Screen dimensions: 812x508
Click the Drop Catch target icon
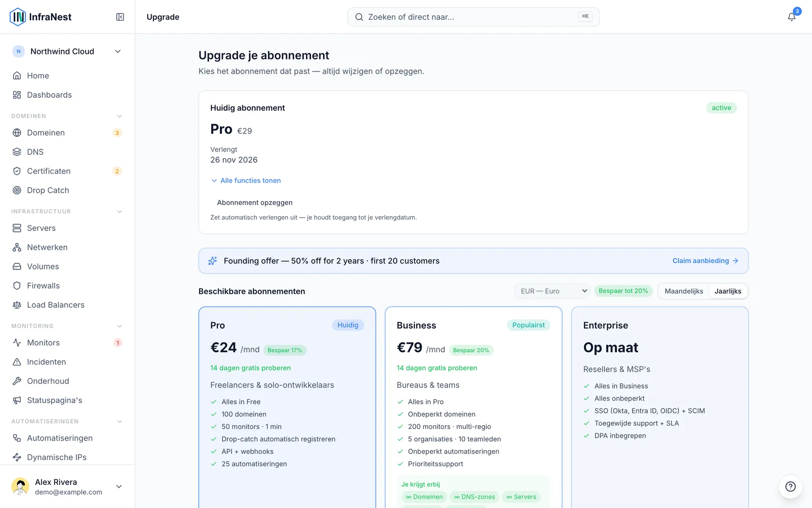(x=17, y=190)
